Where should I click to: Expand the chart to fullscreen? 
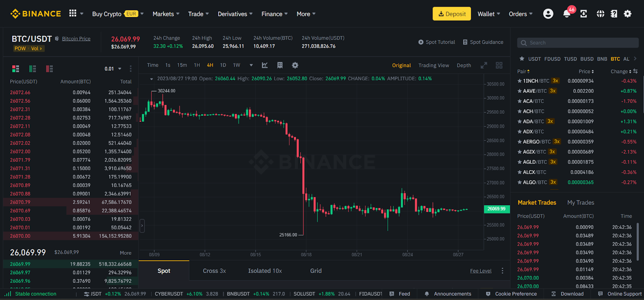pyautogui.click(x=484, y=65)
